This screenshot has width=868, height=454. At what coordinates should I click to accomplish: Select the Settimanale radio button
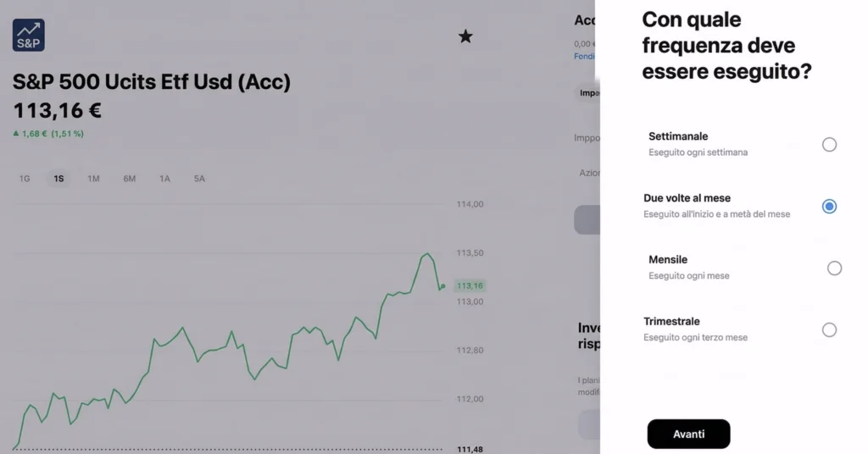tap(829, 145)
